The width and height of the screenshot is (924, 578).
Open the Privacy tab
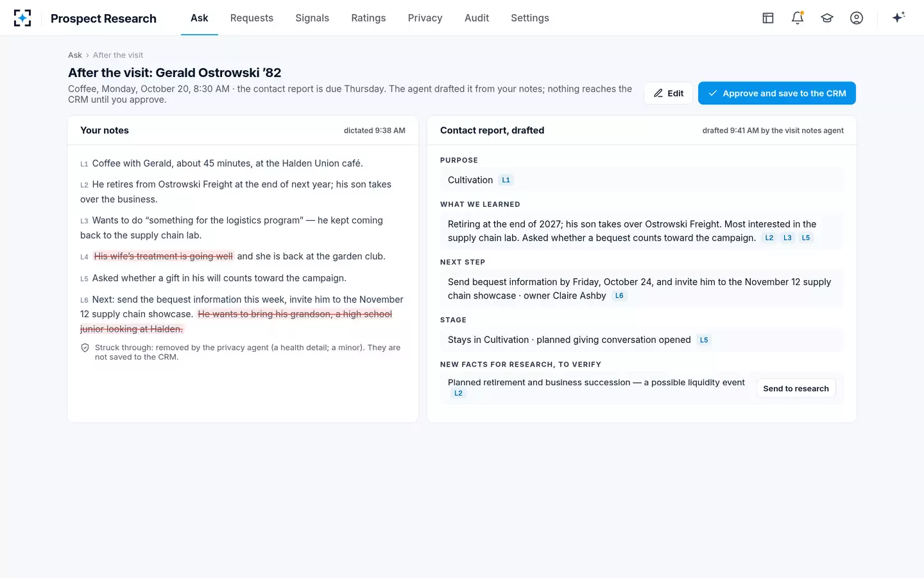[425, 18]
